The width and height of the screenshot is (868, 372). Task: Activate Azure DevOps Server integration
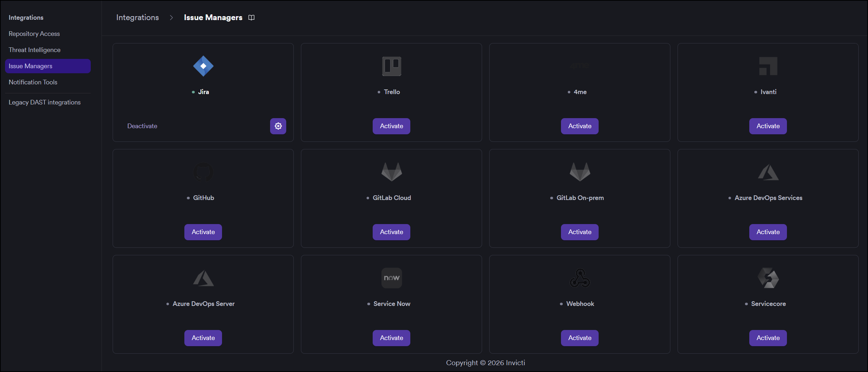(203, 338)
